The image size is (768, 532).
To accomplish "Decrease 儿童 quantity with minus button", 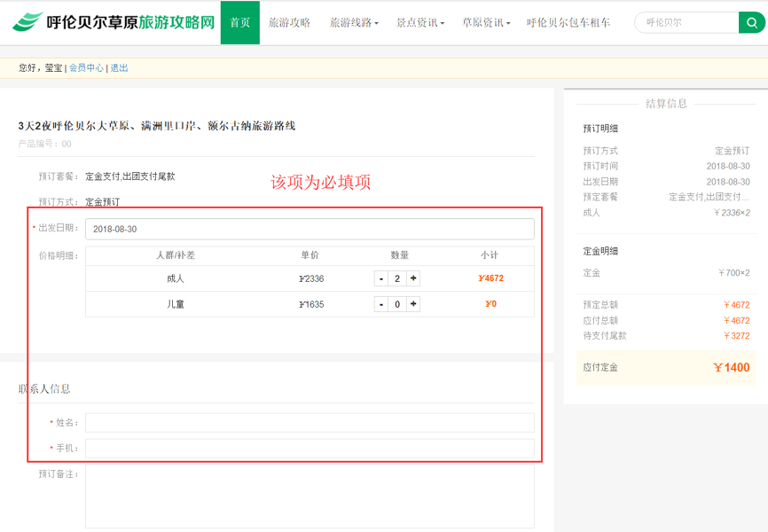I will (x=381, y=304).
